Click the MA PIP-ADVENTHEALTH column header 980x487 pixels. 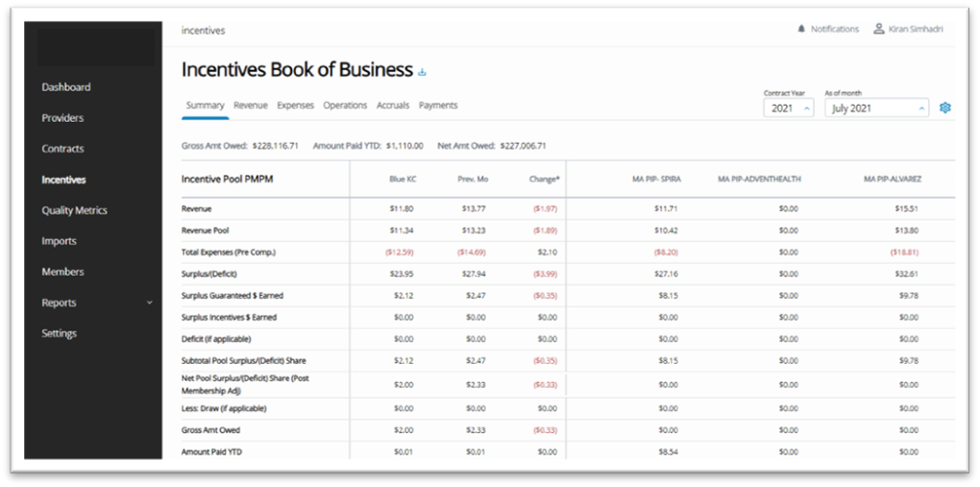tap(759, 179)
